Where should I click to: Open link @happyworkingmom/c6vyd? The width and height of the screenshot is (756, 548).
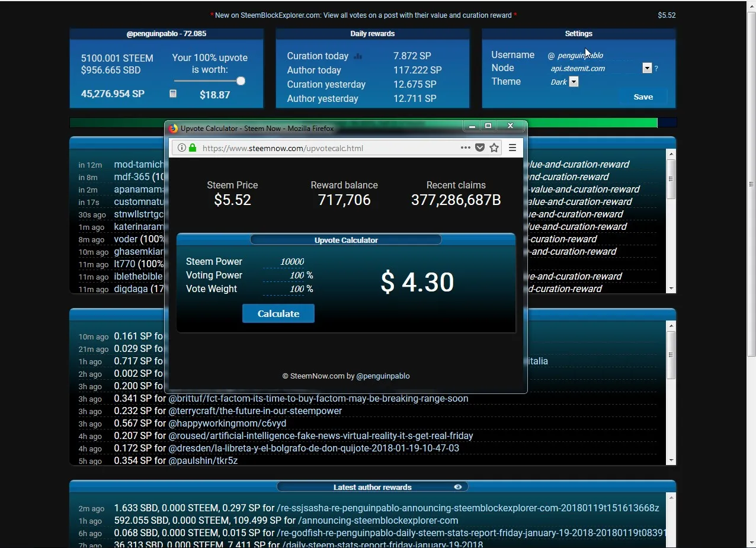tap(228, 424)
